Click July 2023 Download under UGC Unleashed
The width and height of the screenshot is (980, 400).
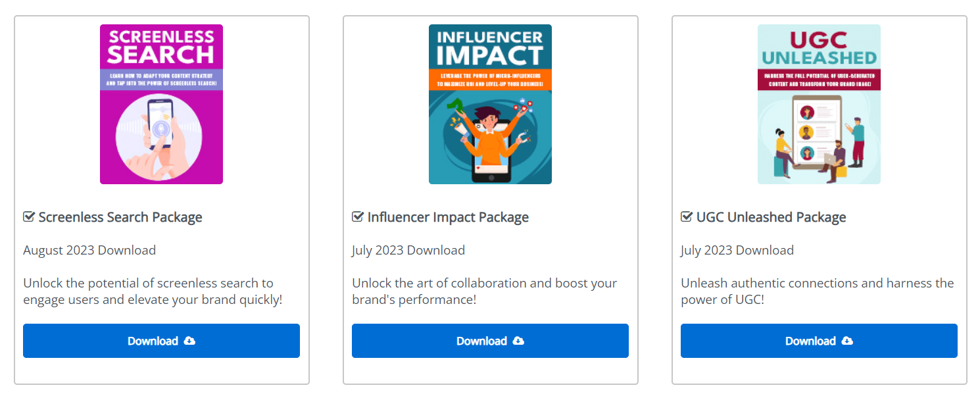click(x=737, y=250)
